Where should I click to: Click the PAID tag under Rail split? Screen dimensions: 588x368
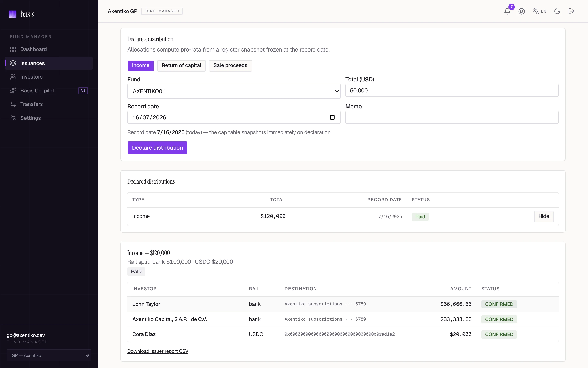(x=136, y=271)
